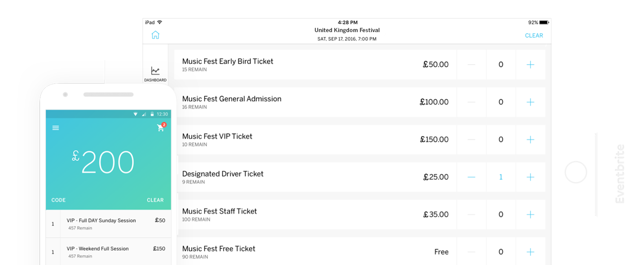Tap CLEAR on the phone total

tap(155, 200)
